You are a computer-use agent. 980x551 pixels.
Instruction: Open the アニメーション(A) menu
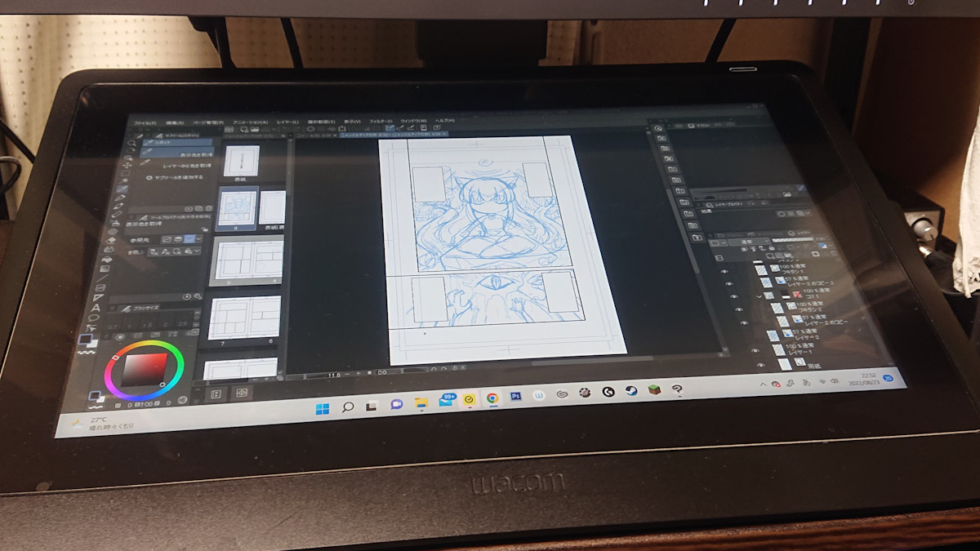(251, 122)
